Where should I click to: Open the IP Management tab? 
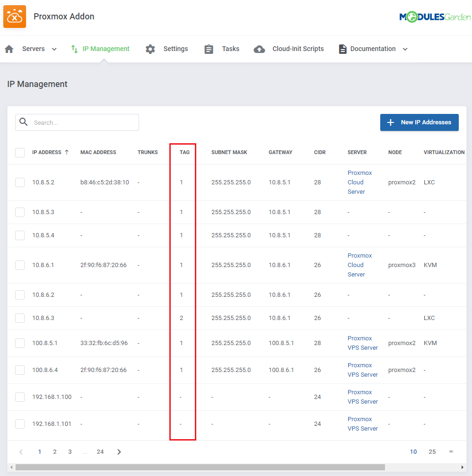(106, 49)
